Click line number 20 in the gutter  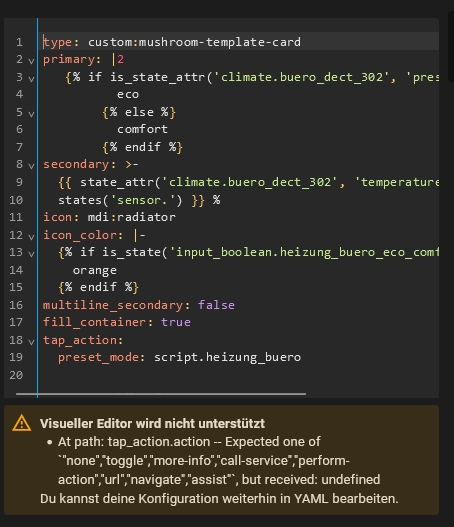pyautogui.click(x=16, y=375)
